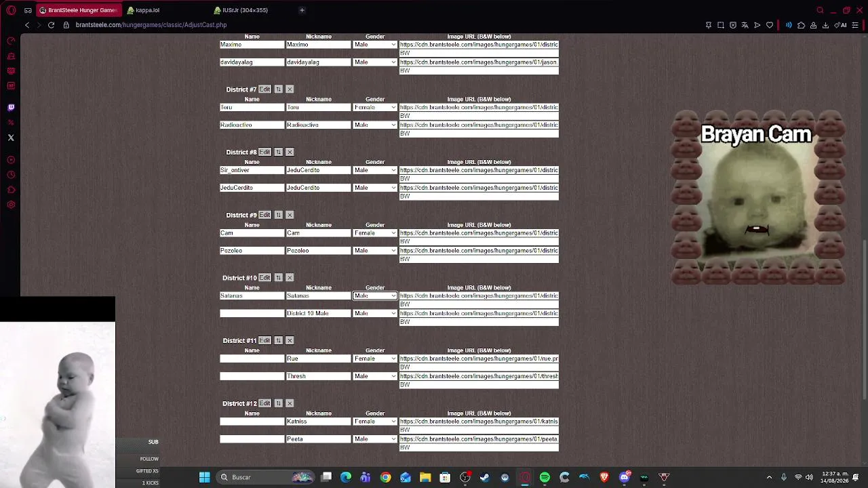This screenshot has width=868, height=488.
Task: Switch to BrantSteele Hunger Games tab
Action: pos(78,10)
